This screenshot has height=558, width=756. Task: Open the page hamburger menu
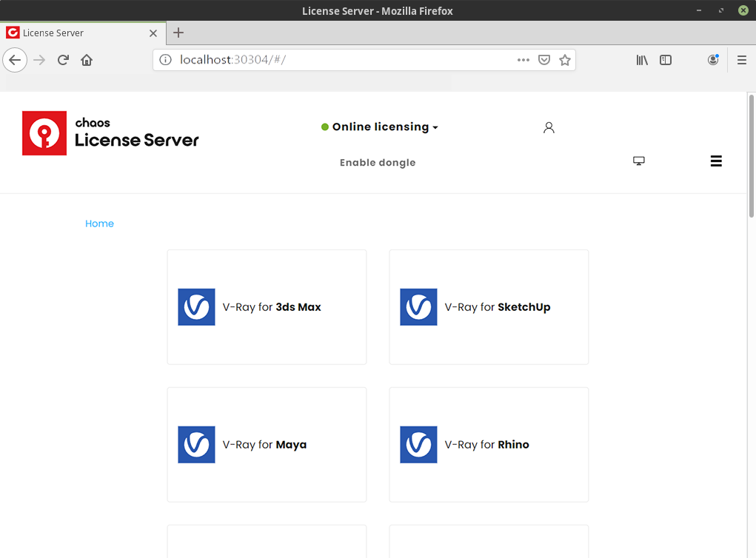[716, 161]
